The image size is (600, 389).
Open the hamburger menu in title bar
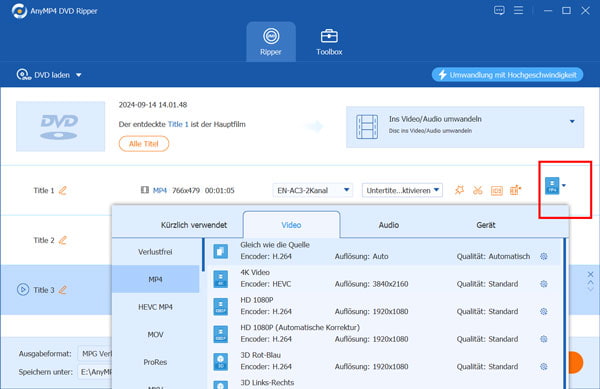coord(518,10)
